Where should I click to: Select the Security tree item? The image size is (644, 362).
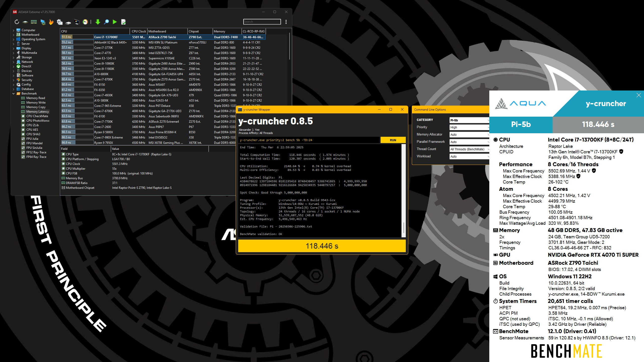pyautogui.click(x=27, y=80)
